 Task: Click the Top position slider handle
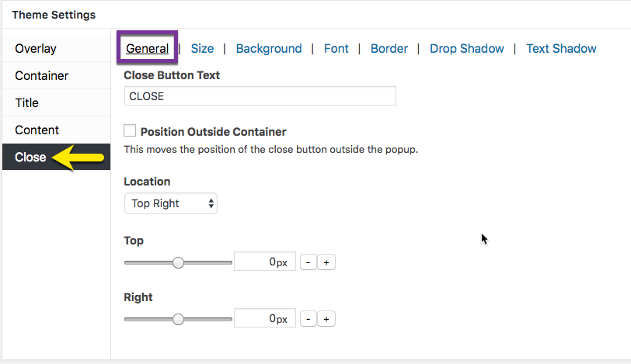(178, 262)
